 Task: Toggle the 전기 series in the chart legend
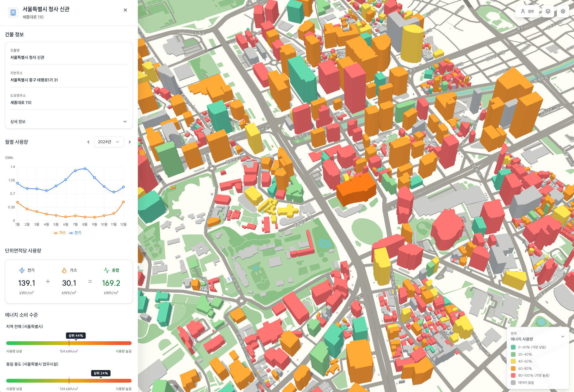click(75, 233)
